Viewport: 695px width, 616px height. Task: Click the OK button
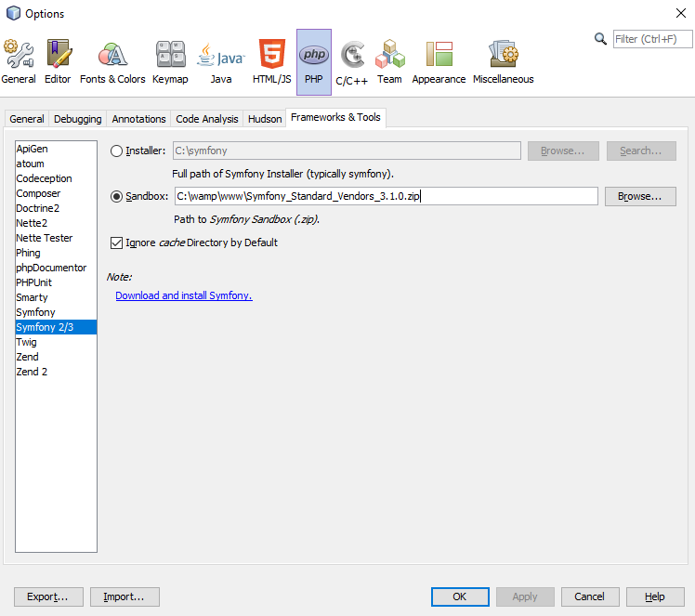pyautogui.click(x=460, y=596)
